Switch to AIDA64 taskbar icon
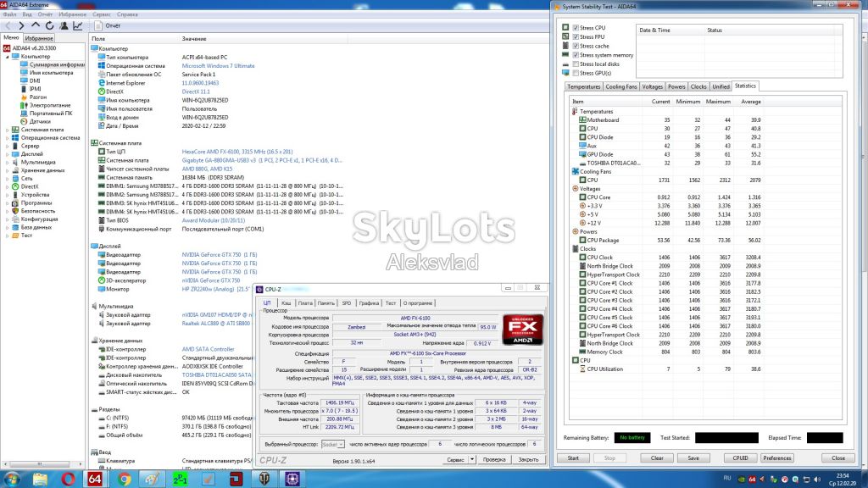 (x=95, y=479)
